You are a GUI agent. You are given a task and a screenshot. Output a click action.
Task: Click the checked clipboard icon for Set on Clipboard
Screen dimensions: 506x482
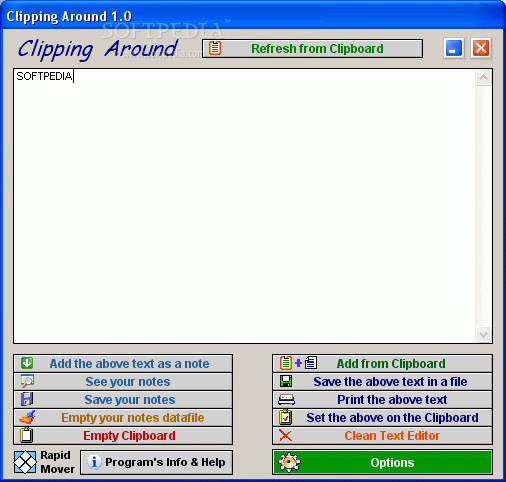click(x=286, y=417)
